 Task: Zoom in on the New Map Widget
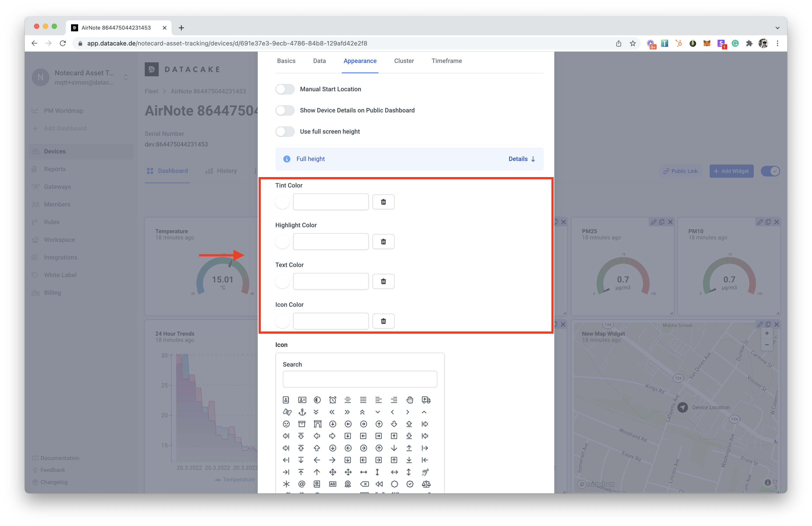pos(767,333)
